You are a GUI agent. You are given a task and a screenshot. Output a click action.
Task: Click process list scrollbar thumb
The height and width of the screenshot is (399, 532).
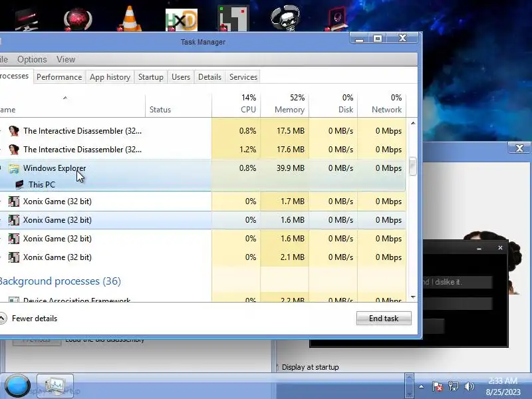point(413,166)
